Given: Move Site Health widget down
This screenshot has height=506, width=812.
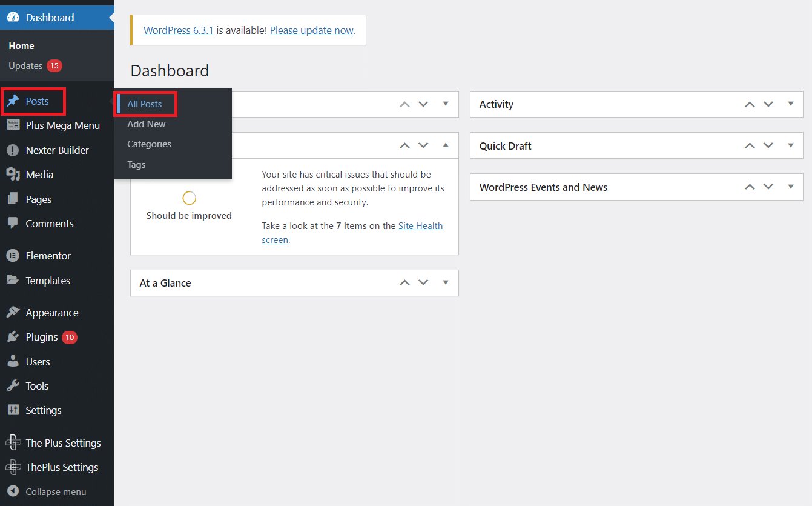Looking at the screenshot, I should pyautogui.click(x=423, y=145).
